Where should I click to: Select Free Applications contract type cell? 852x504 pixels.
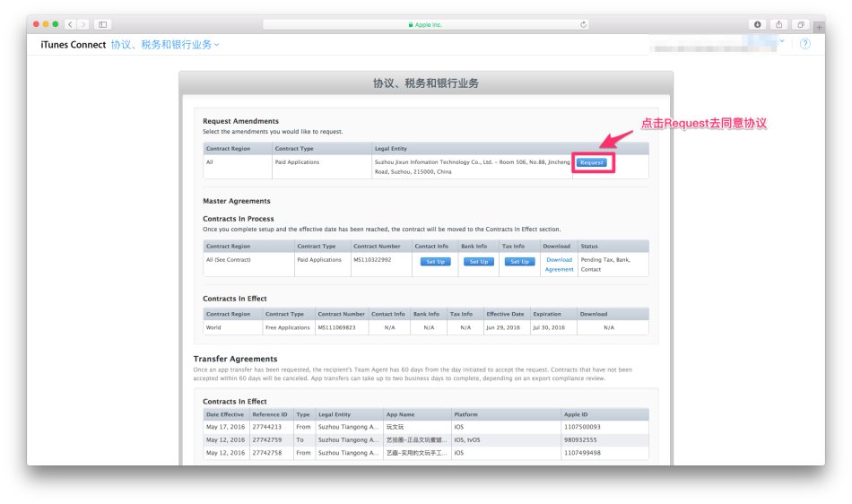[288, 327]
